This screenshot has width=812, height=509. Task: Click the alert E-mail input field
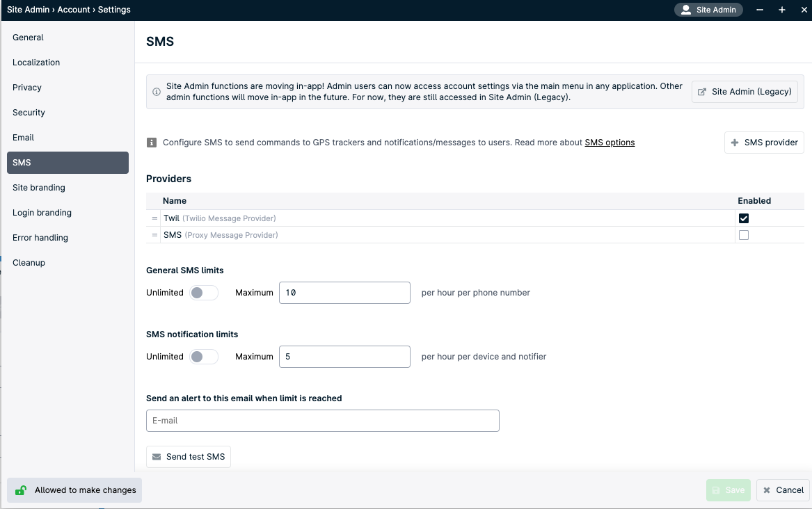click(323, 421)
